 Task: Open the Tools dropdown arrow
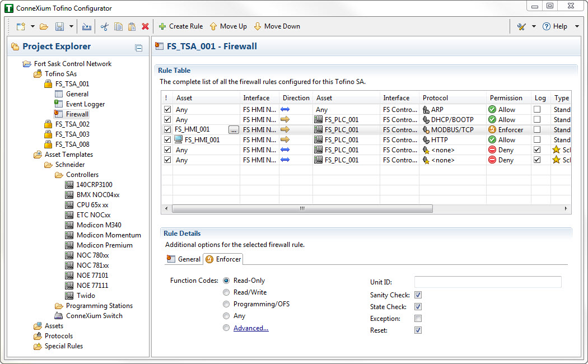coord(534,26)
